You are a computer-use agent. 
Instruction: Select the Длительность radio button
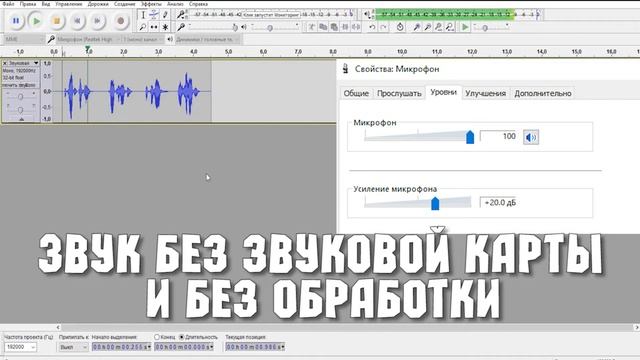pos(182,337)
